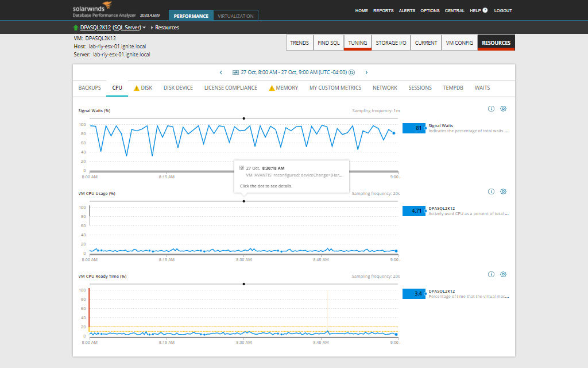This screenshot has height=368, width=588.
Task: Click the annotation dot on the Signal Waits chart
Action: 243,118
